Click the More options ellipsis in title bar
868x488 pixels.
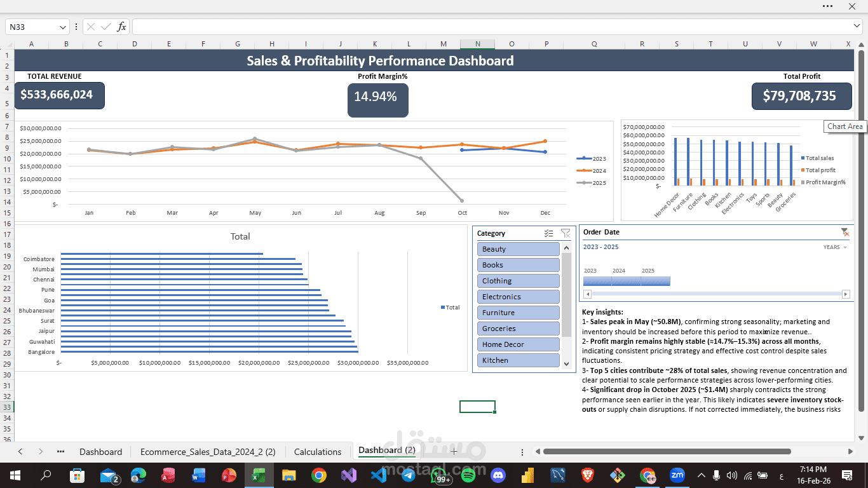click(x=827, y=6)
